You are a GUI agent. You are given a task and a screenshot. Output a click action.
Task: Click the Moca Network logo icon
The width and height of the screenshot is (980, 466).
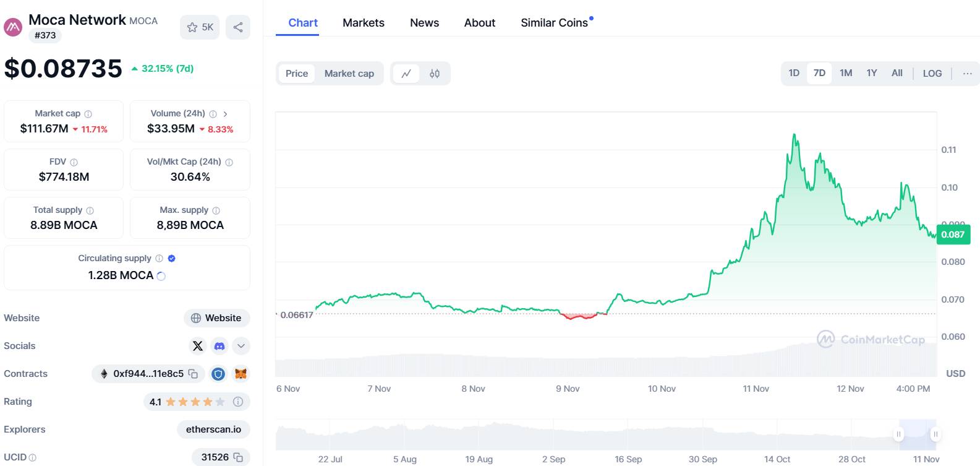click(x=13, y=27)
